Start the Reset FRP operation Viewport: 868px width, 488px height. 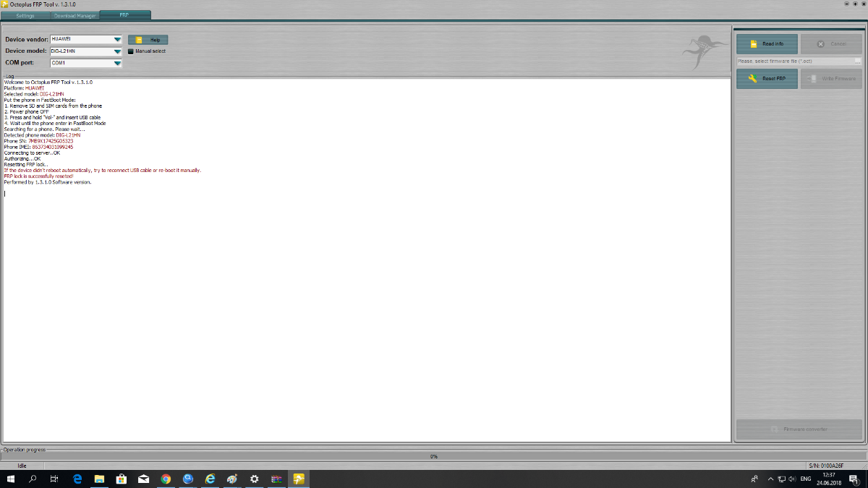pyautogui.click(x=767, y=79)
